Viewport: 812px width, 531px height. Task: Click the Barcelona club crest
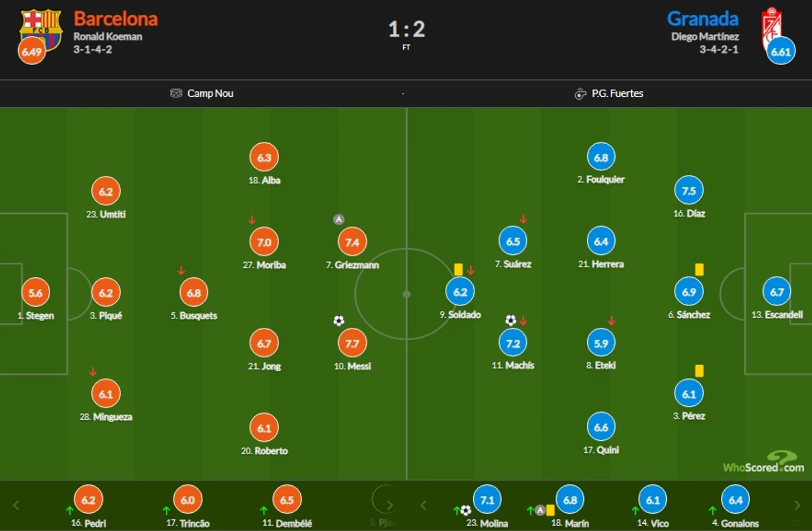click(41, 30)
